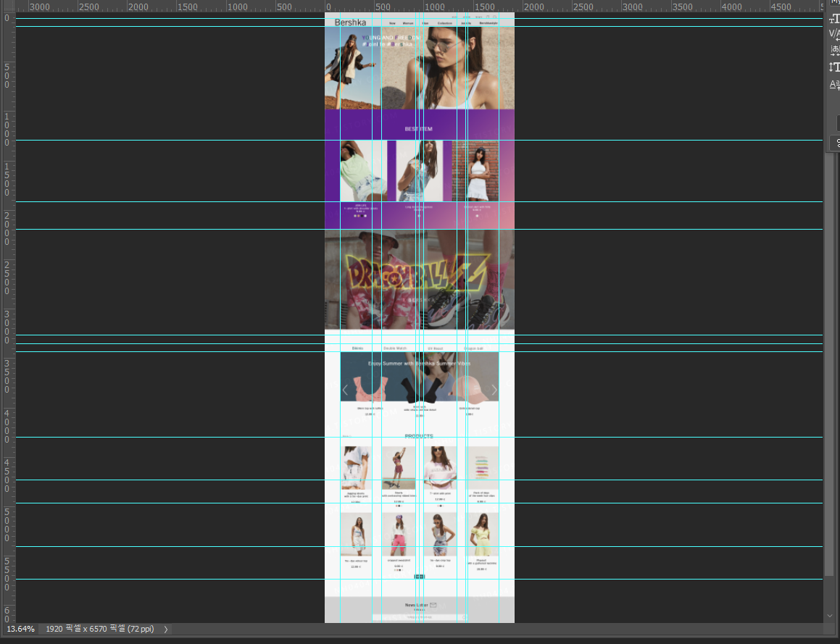The width and height of the screenshot is (840, 644).
Task: Click the vertical scale icon in Character panel
Action: click(834, 67)
